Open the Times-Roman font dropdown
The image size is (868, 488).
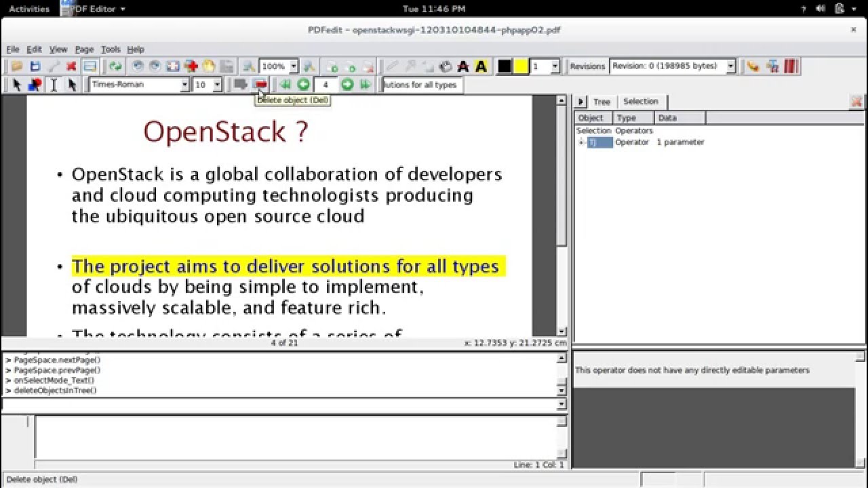(184, 85)
